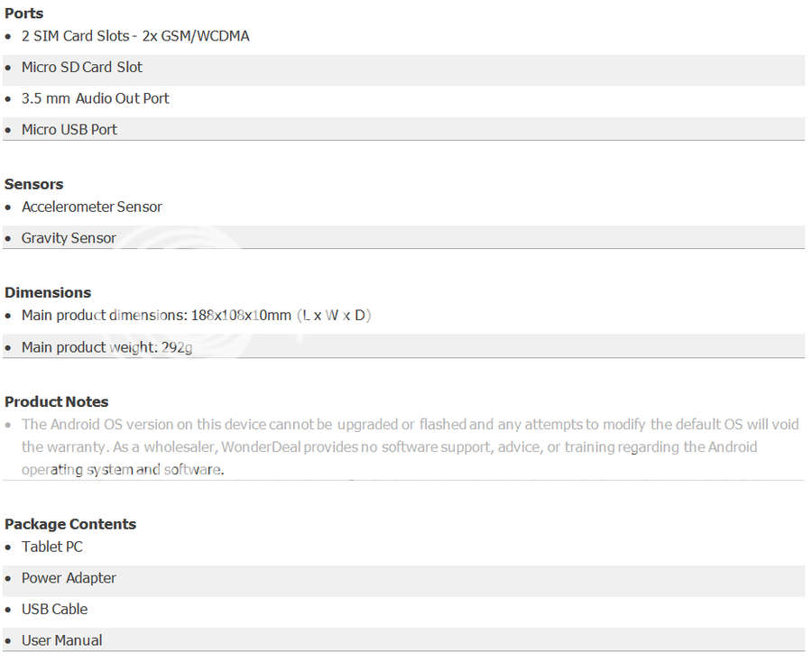
Task: Click the Ports section heading
Action: point(23,14)
